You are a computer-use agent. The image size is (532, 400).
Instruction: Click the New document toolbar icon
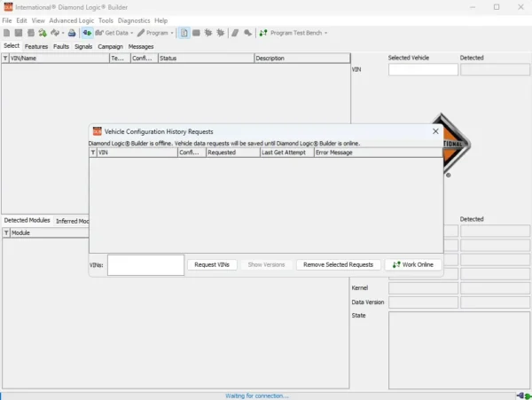point(6,33)
